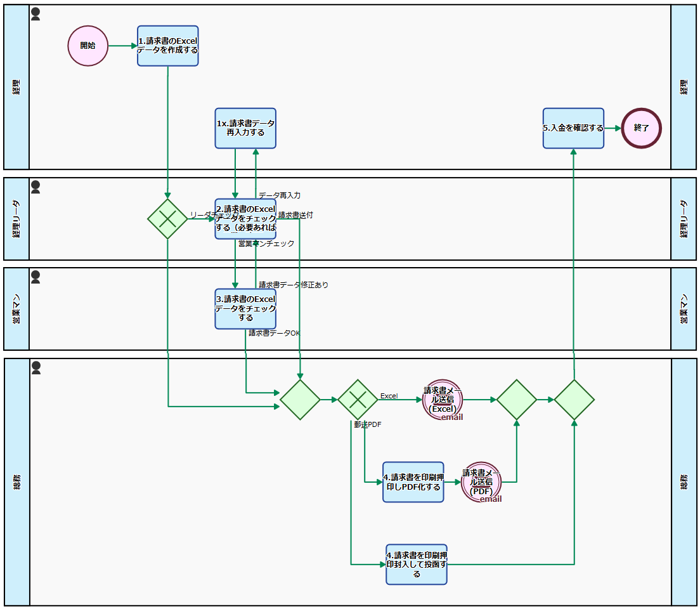
Task: Click the 1x.請求書データ再入力する task box
Action: pos(245,128)
